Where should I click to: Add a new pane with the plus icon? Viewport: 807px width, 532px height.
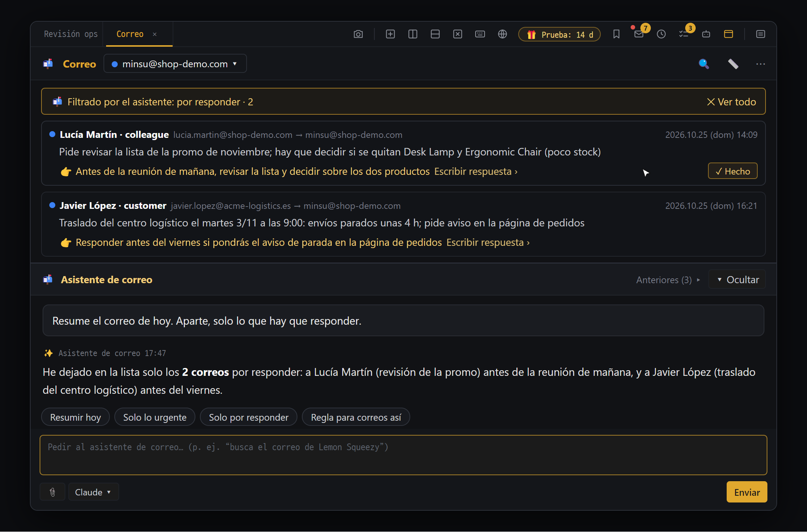point(390,34)
